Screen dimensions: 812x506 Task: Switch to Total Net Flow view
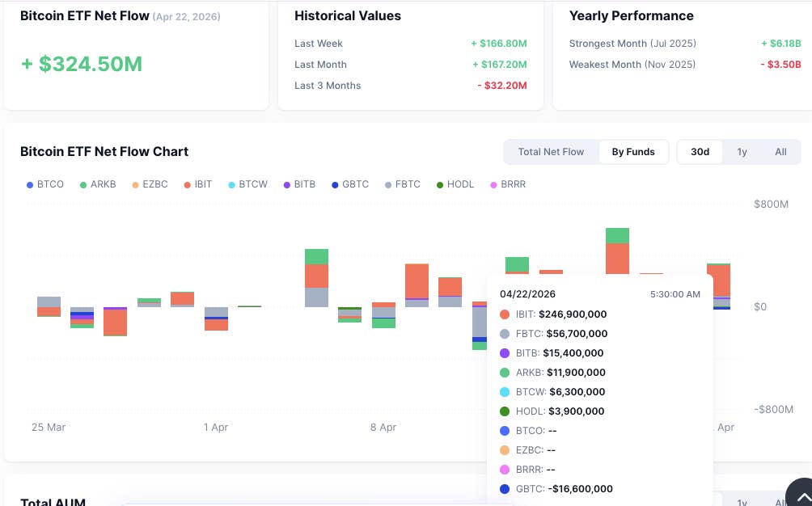(x=551, y=152)
